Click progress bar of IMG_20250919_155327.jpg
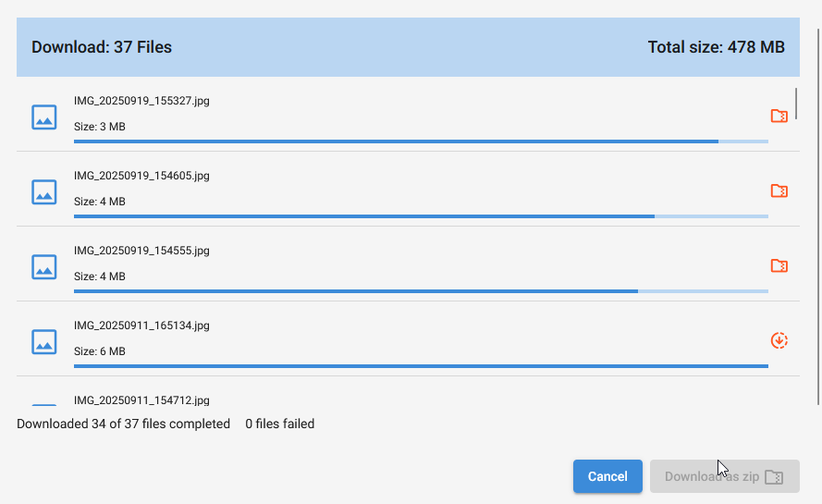 click(421, 141)
